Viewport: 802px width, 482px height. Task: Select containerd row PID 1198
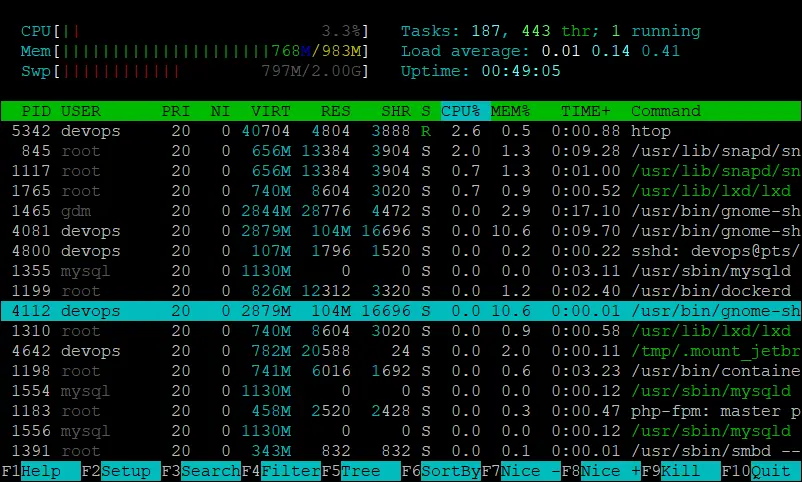[x=401, y=370]
